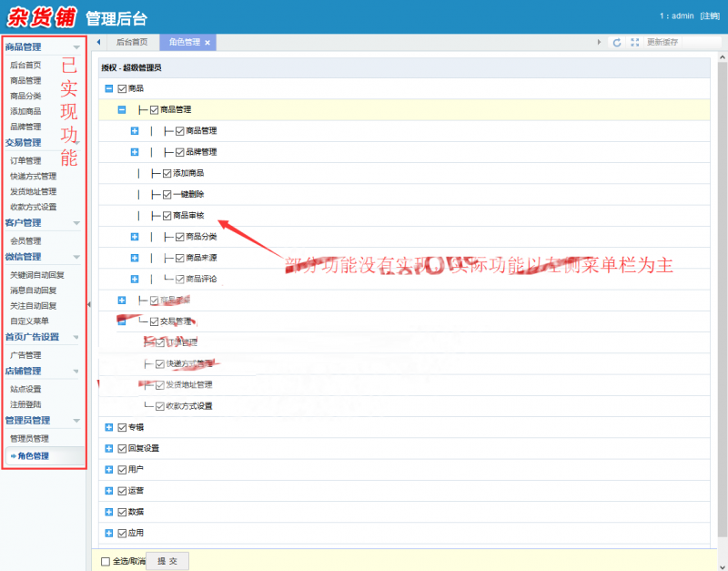Uncheck the 回复设置 checkbox
Screen dimensions: 728x571
point(122,449)
